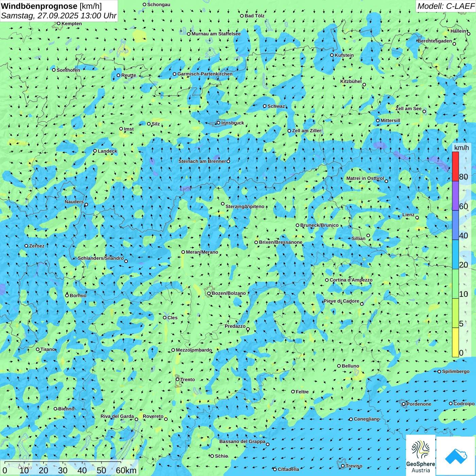Click the Mezzolombardo label

point(194,350)
